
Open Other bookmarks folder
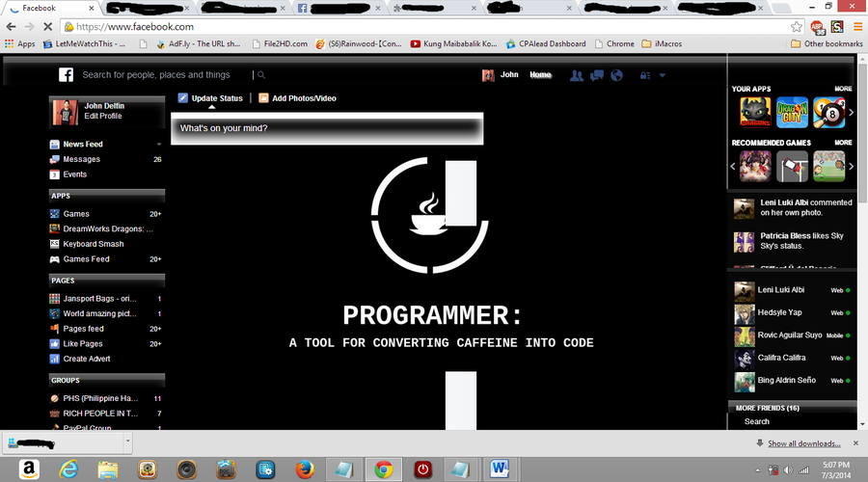(827, 43)
